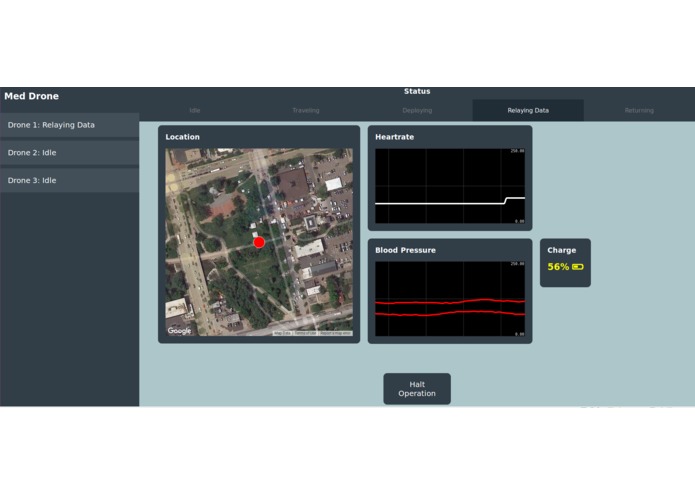Open the Relaying Data status tab
The height and width of the screenshot is (494, 695).
528,110
